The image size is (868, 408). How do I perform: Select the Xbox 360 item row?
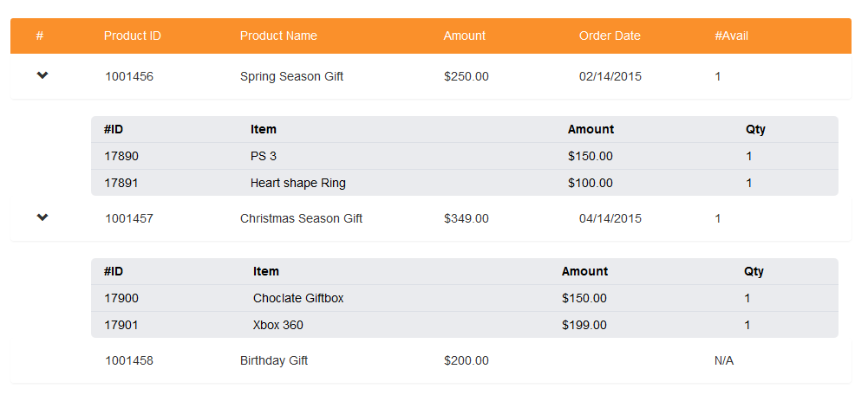(x=277, y=325)
